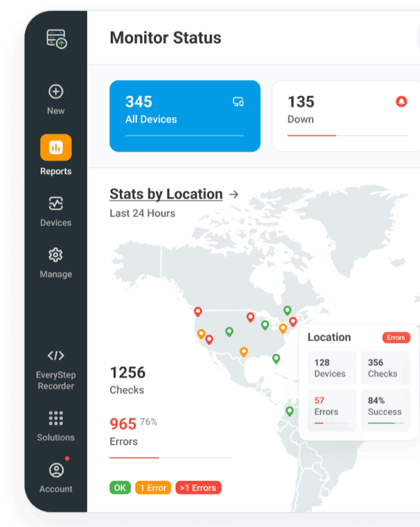Click the server logo icon in sidebar
Viewport: 420px width, 527px height.
(56, 39)
